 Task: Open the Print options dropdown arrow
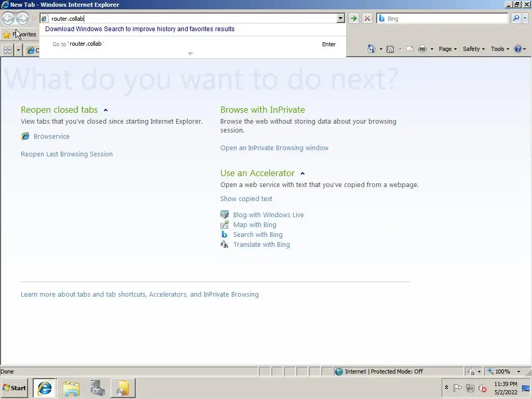tap(432, 49)
